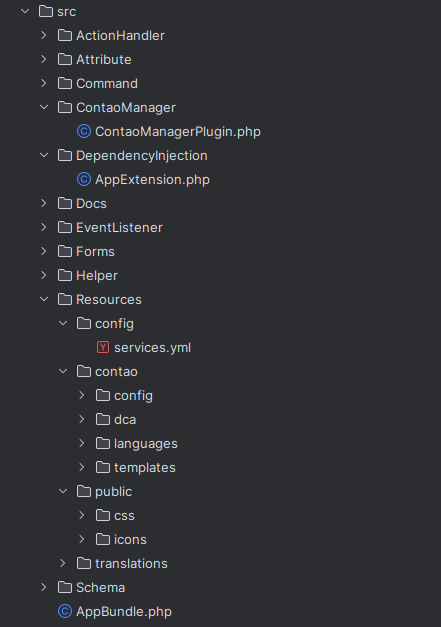Expand the ActionHandler folder chevron
This screenshot has width=441, height=627.
tap(44, 35)
